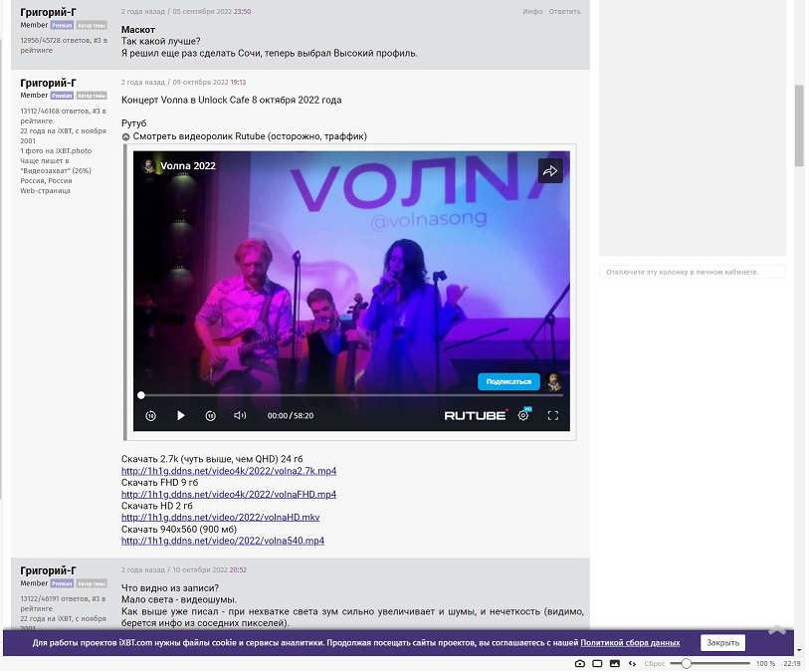Viewport: 809px width, 672px height.
Task: Rewind the video by 10 seconds
Action: point(150,415)
